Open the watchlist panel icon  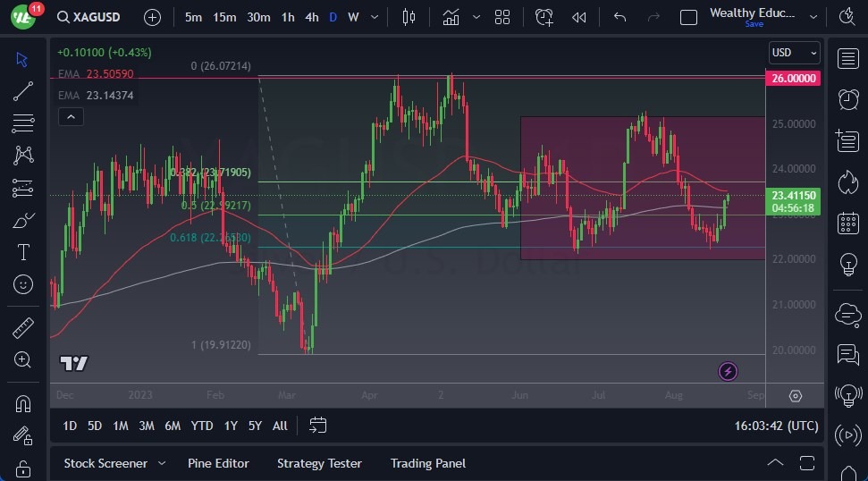[x=847, y=59]
